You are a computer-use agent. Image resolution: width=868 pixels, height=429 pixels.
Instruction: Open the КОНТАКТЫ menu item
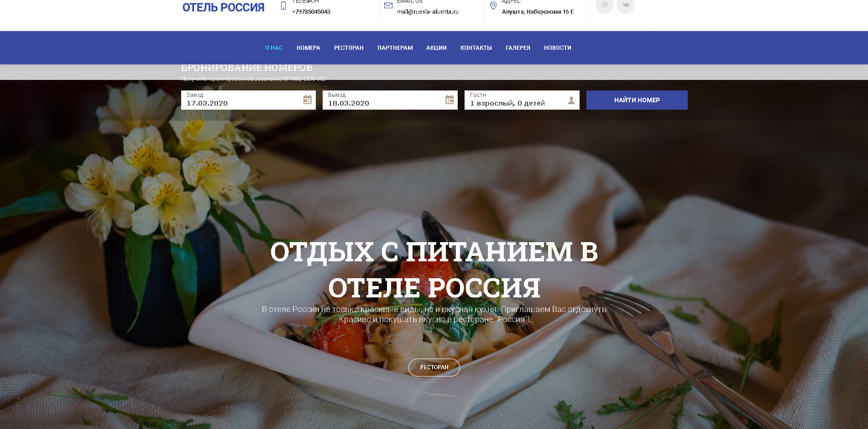click(x=476, y=48)
